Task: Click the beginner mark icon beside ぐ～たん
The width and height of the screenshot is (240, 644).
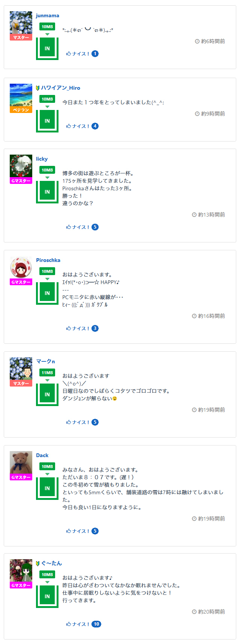Action: coord(38,563)
